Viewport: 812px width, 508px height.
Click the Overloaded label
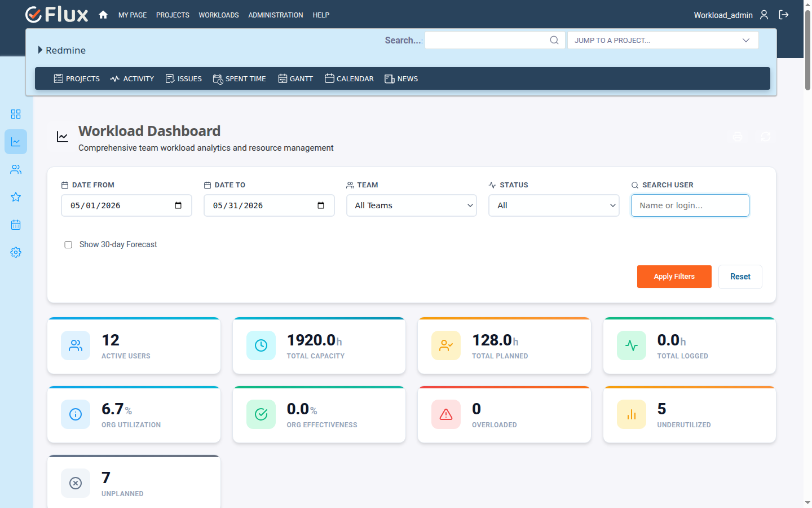point(495,425)
